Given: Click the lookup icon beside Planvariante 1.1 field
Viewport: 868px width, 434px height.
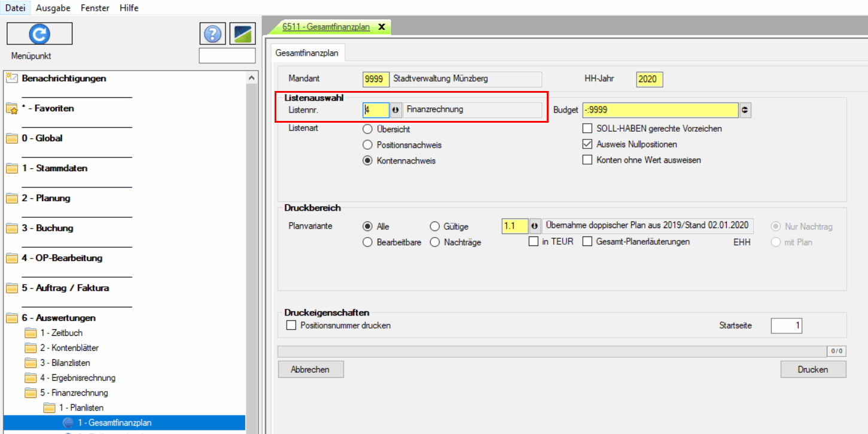Looking at the screenshot, I should [x=535, y=226].
